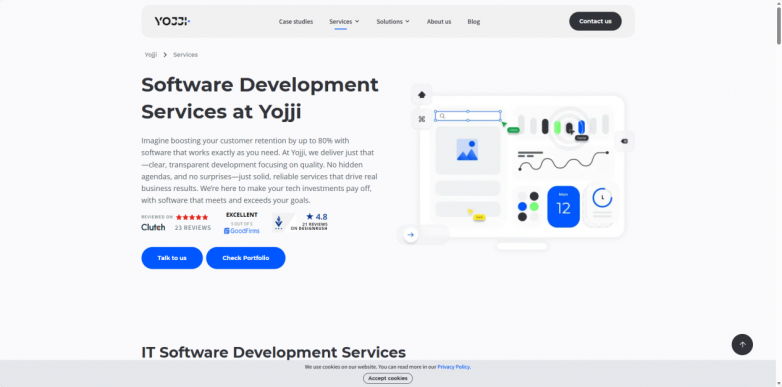Open the DesignRush 4.8 rating badge
This screenshot has width=782, height=387.
(x=300, y=222)
